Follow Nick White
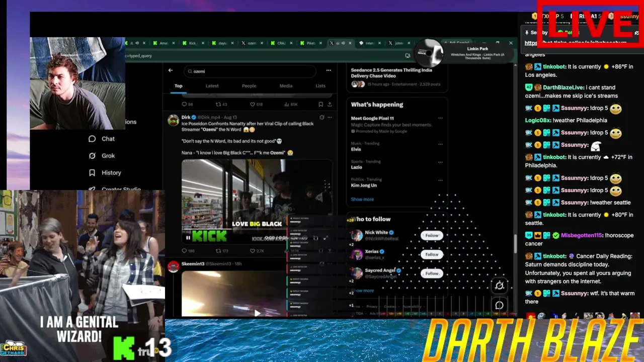This screenshot has height=362, width=644. pos(432,235)
